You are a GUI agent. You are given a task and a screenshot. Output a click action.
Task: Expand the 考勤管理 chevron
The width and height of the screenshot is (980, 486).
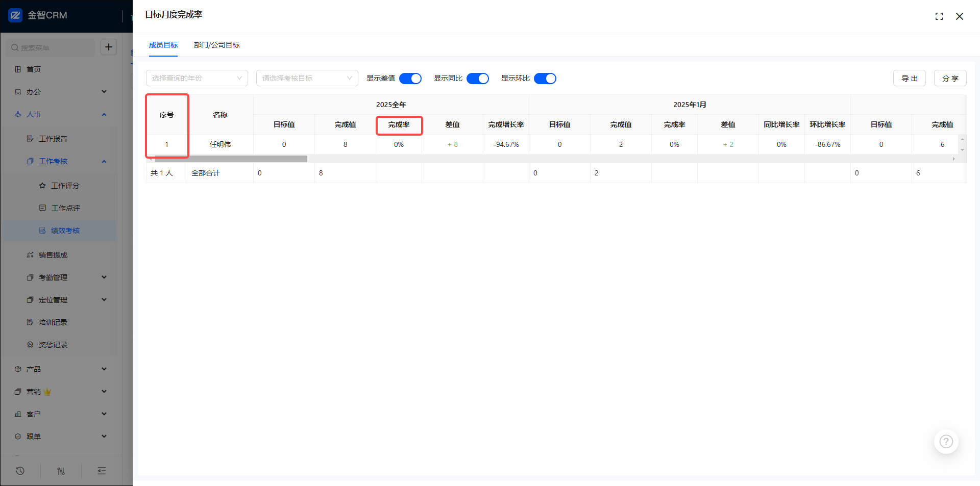[104, 277]
